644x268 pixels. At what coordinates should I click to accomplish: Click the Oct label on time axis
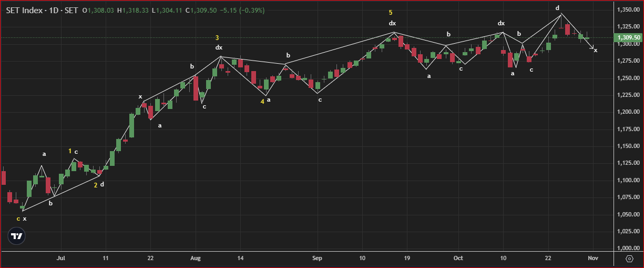point(458,259)
